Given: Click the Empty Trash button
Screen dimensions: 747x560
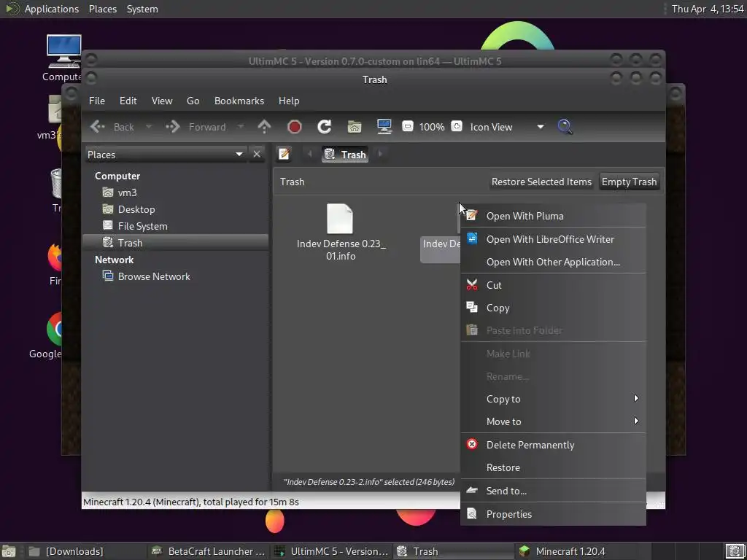Looking at the screenshot, I should (x=630, y=182).
